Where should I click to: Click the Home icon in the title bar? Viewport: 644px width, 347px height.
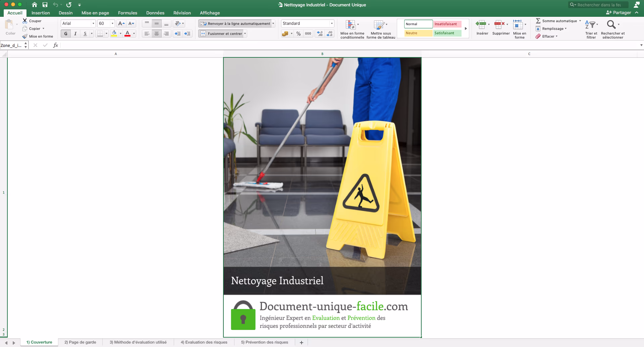pos(34,5)
